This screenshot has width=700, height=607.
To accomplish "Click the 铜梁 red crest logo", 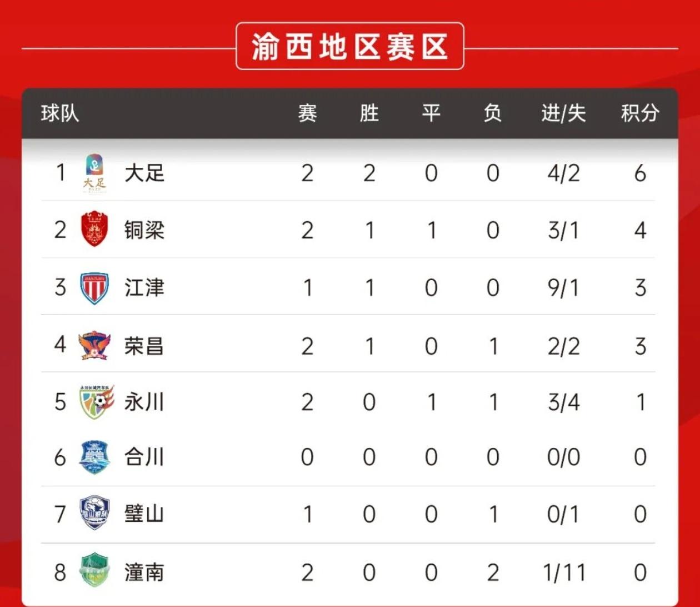I will (94, 228).
